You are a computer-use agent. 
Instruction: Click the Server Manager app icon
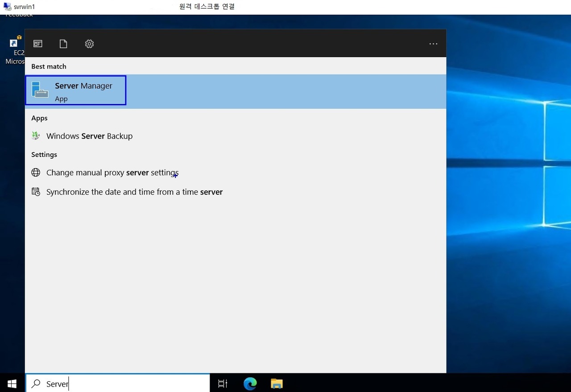[40, 90]
